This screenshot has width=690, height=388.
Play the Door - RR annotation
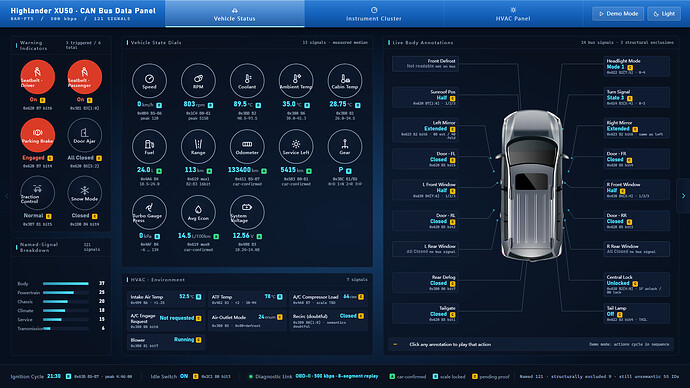point(637,221)
